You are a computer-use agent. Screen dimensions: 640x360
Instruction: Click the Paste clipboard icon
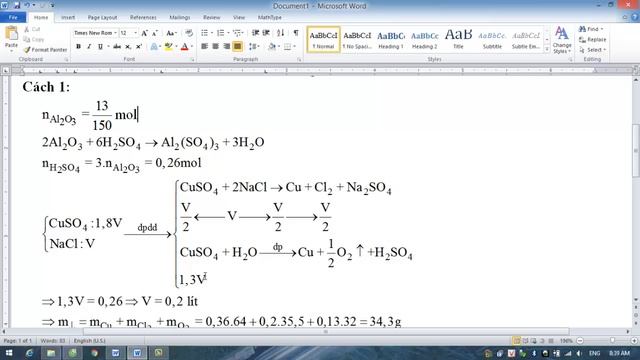click(x=11, y=34)
